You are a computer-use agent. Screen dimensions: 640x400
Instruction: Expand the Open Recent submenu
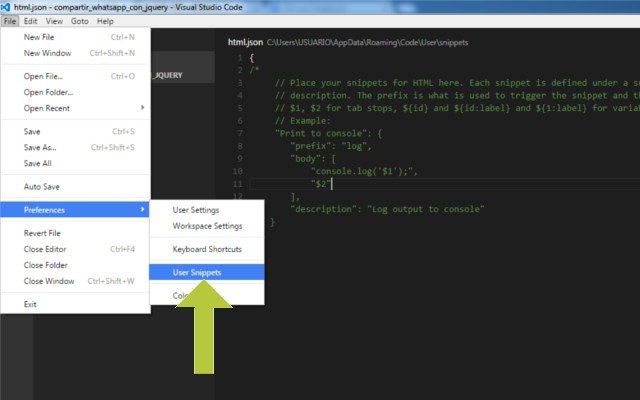[76, 108]
